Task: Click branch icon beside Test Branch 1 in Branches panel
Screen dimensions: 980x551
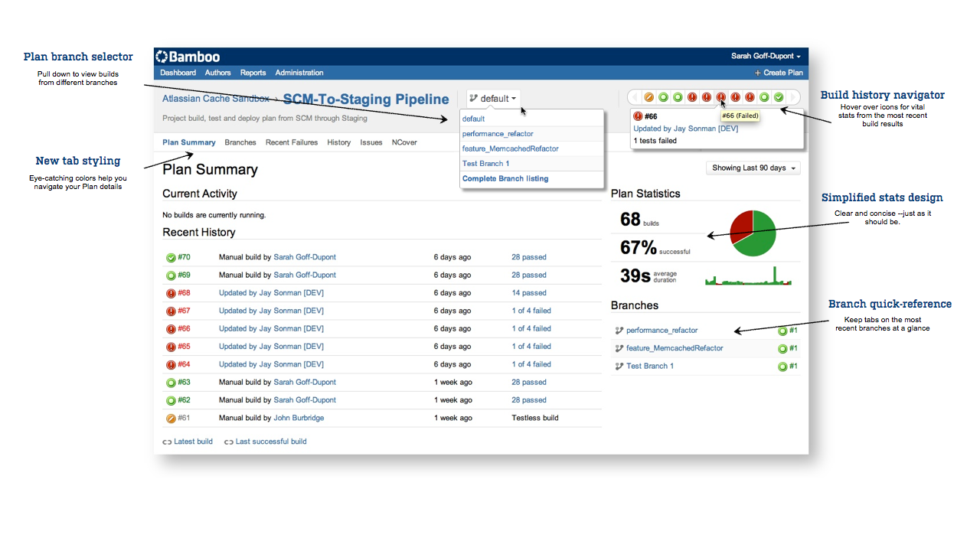Action: 619,367
